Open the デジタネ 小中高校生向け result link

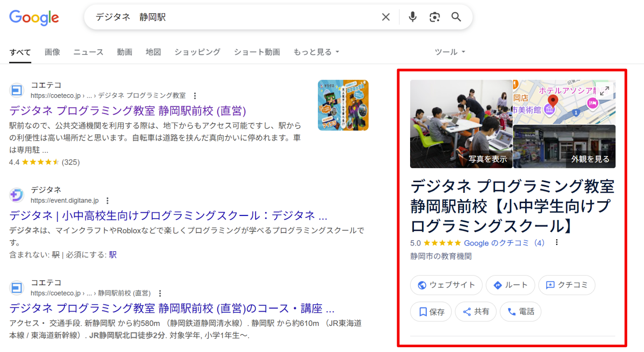pos(168,216)
